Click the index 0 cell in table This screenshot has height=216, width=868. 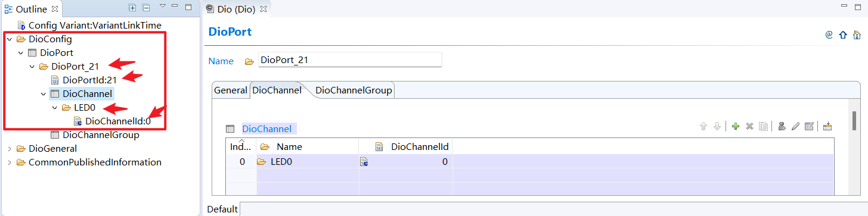241,161
